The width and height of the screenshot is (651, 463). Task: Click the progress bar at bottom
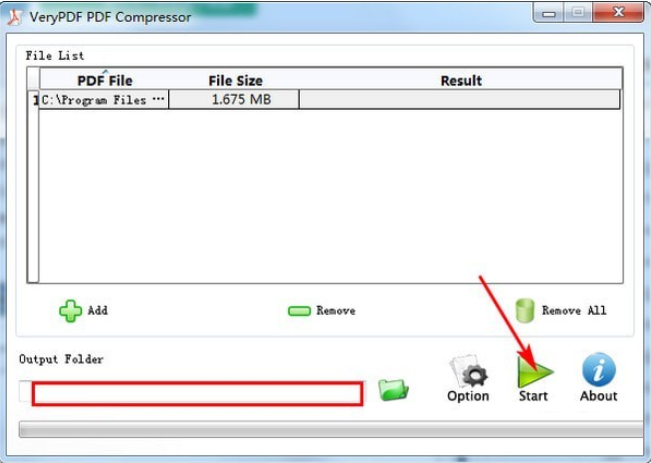click(331, 429)
